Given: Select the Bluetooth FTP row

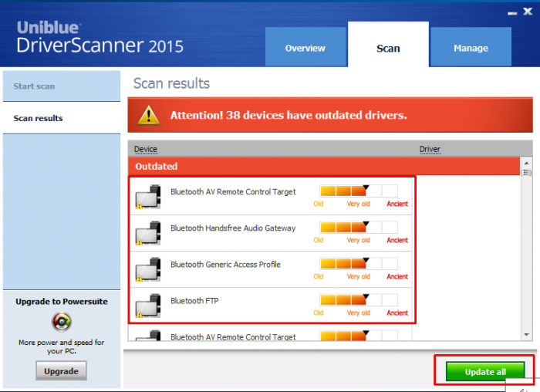Looking at the screenshot, I should [x=271, y=306].
